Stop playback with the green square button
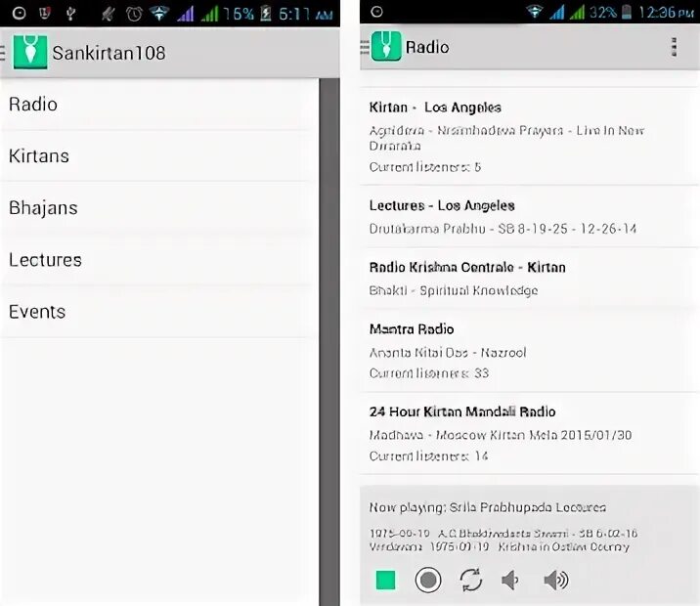The image size is (700, 606). click(386, 581)
